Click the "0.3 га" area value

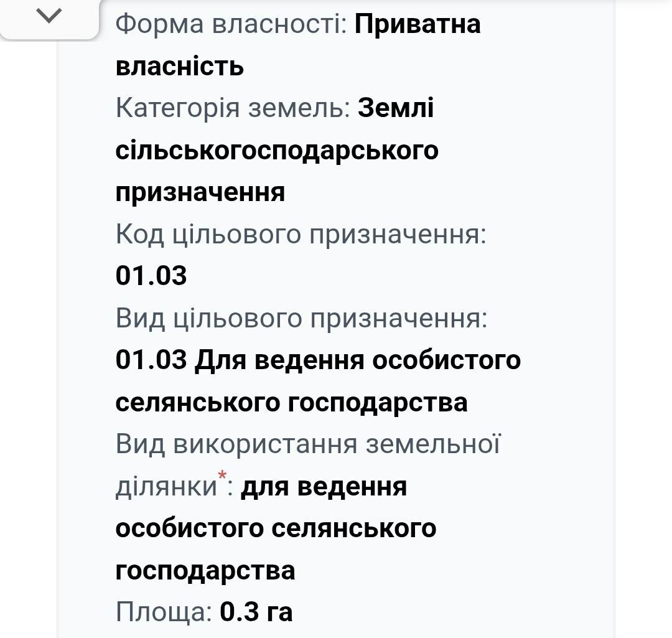[256, 612]
